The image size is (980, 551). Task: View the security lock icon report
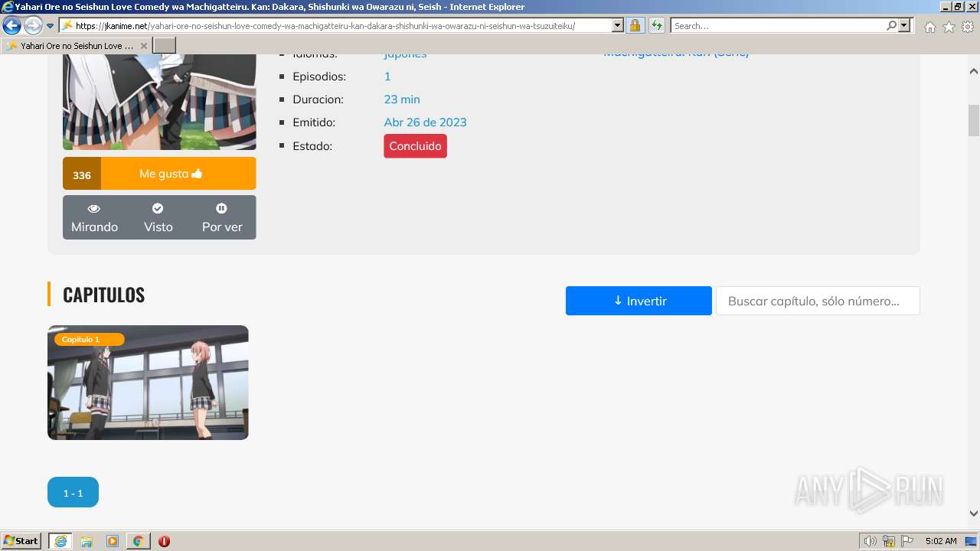tap(635, 26)
